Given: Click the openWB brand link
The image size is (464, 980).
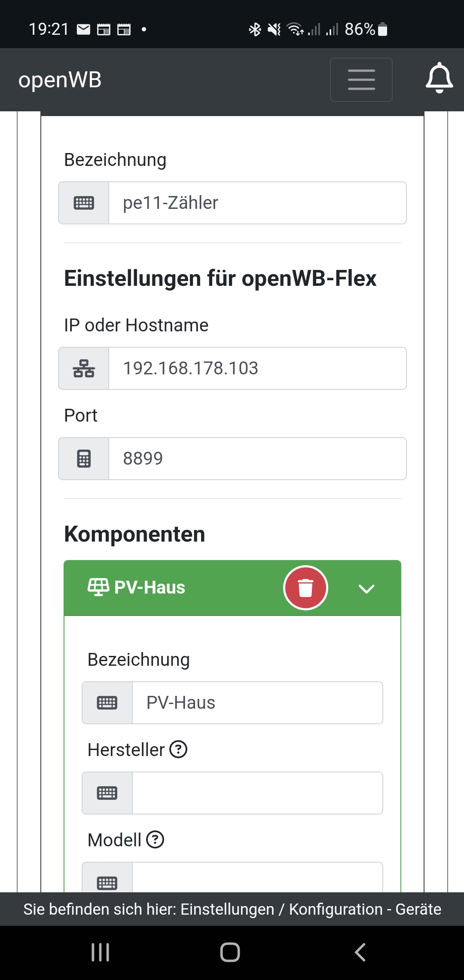Looking at the screenshot, I should point(60,80).
